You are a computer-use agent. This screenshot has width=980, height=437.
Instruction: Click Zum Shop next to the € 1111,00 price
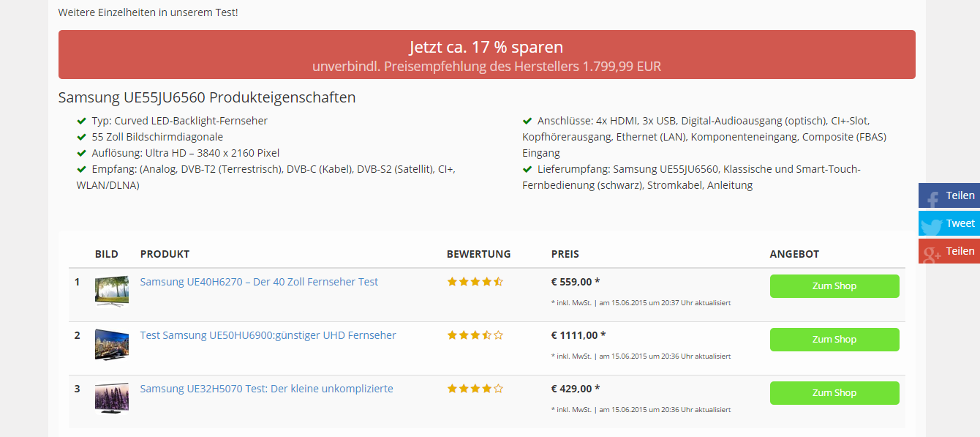point(834,339)
